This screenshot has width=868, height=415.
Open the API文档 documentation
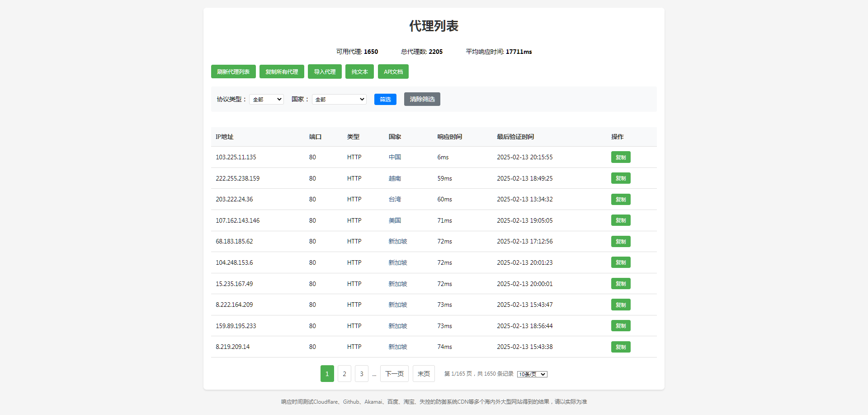[392, 72]
